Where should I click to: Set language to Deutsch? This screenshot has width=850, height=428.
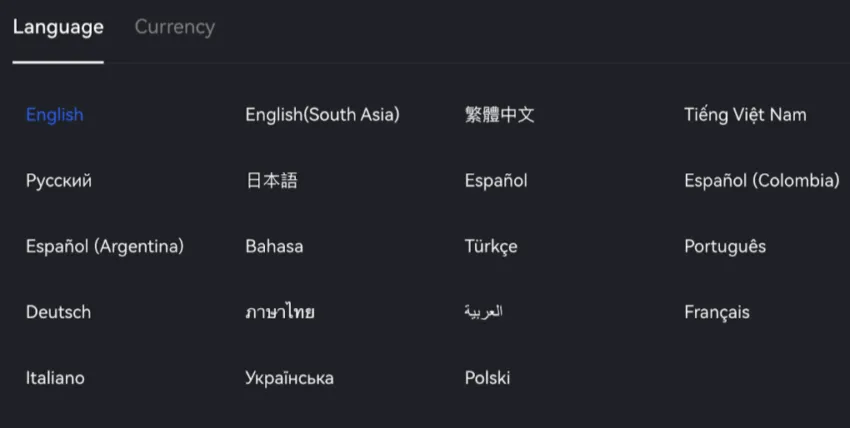pos(58,312)
